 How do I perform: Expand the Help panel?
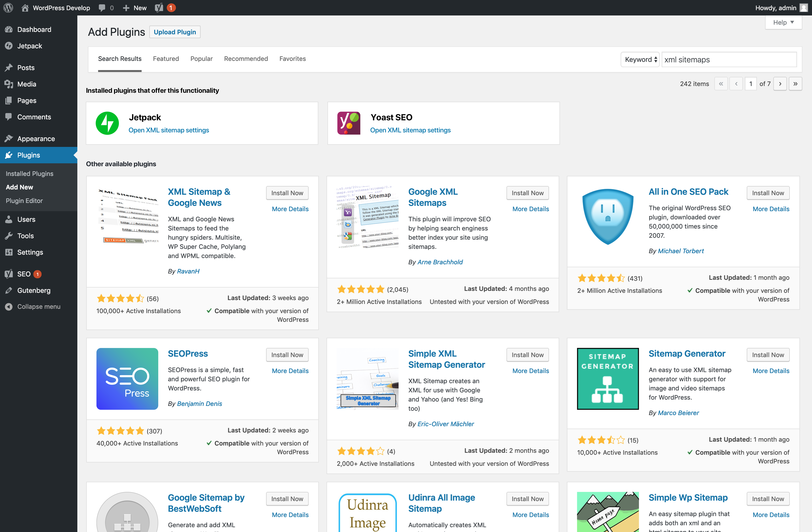tap(783, 22)
